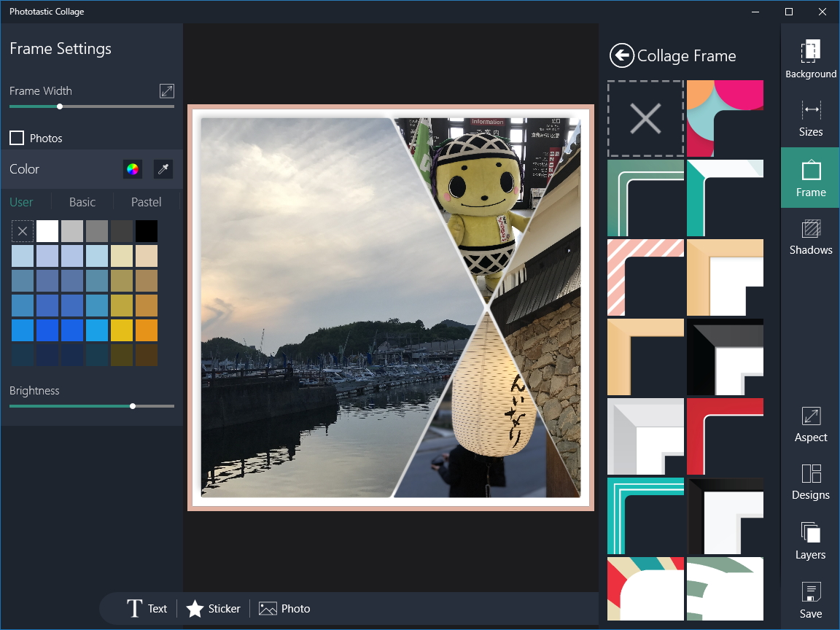The image size is (840, 630).
Task: Add a Photo to the collage
Action: tap(284, 609)
